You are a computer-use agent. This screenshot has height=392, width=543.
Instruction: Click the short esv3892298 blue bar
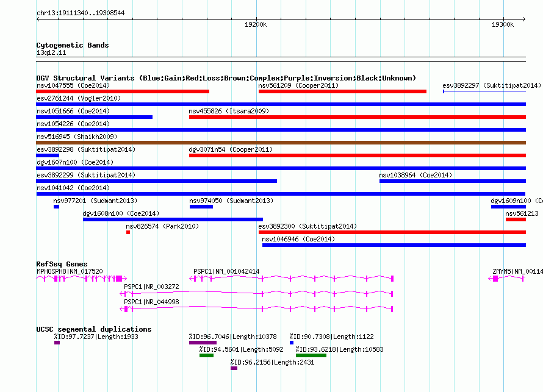click(x=48, y=155)
